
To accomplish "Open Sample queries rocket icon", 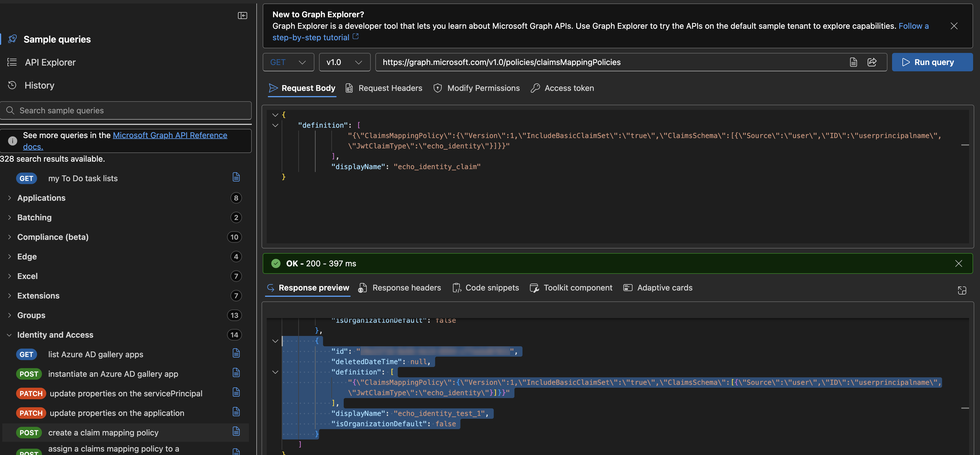I will pyautogui.click(x=12, y=39).
